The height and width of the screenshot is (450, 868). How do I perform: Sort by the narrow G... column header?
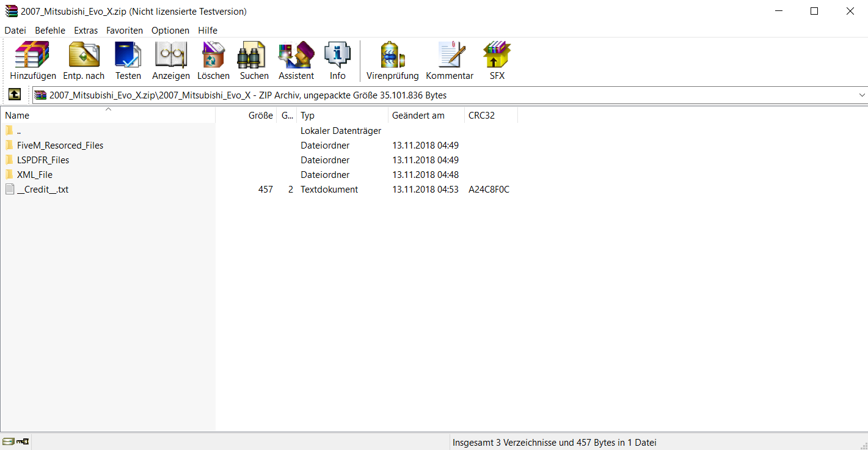[x=286, y=115]
